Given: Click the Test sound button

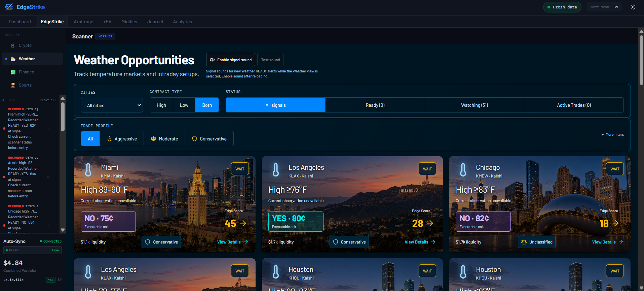Looking at the screenshot, I should (270, 60).
